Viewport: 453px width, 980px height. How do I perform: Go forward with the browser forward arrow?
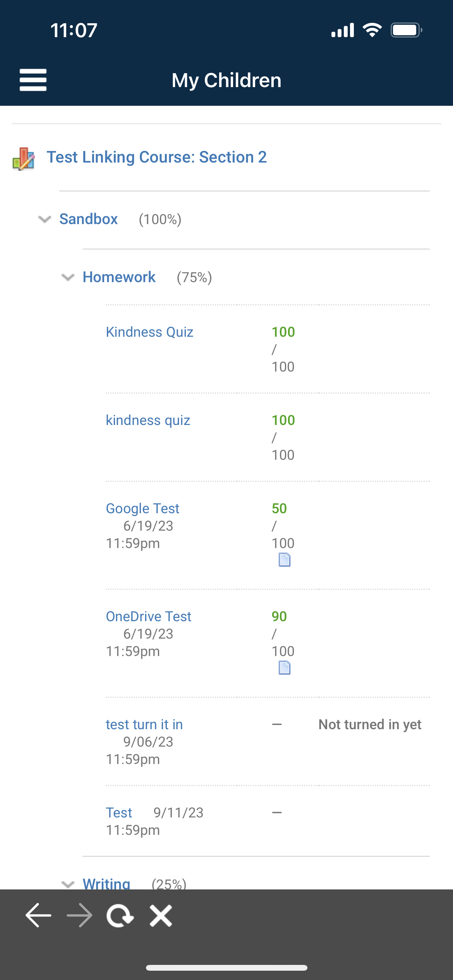coord(79,915)
